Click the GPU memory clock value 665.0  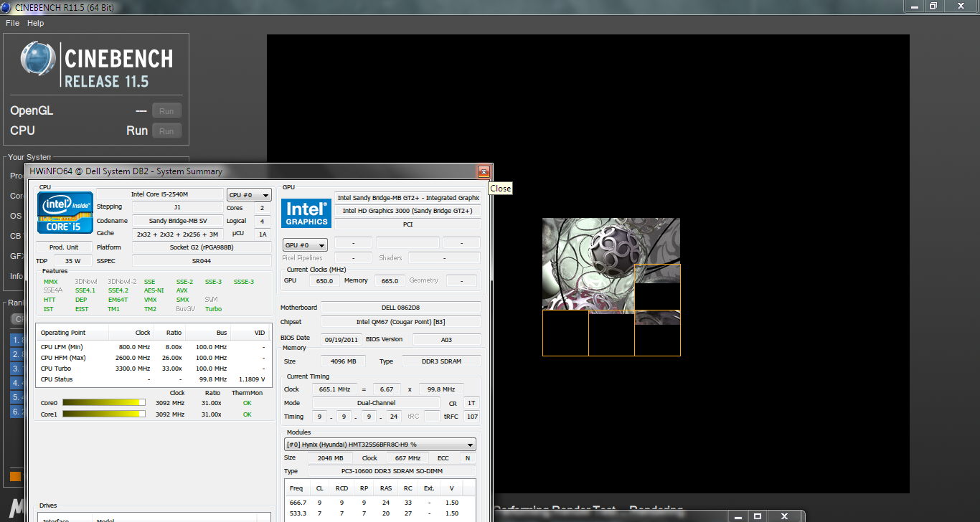pos(390,281)
